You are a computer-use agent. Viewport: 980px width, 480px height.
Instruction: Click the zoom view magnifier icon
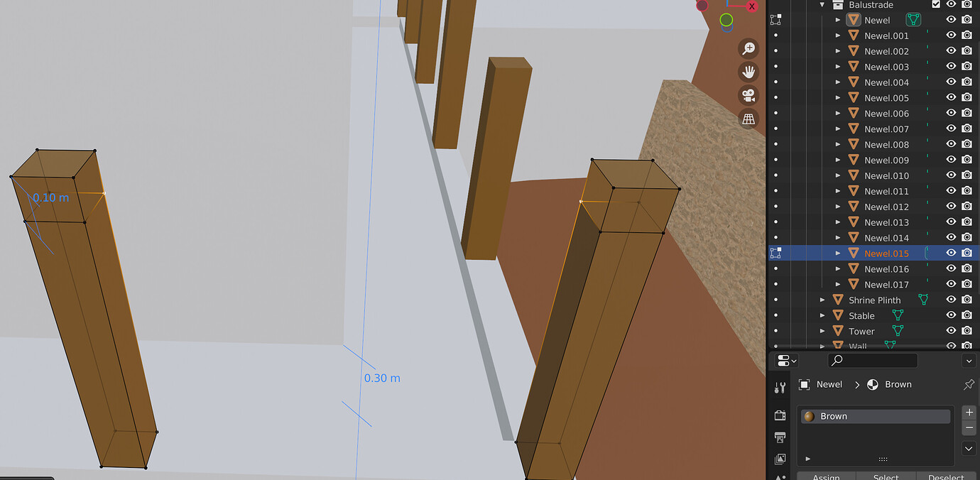[x=748, y=48]
